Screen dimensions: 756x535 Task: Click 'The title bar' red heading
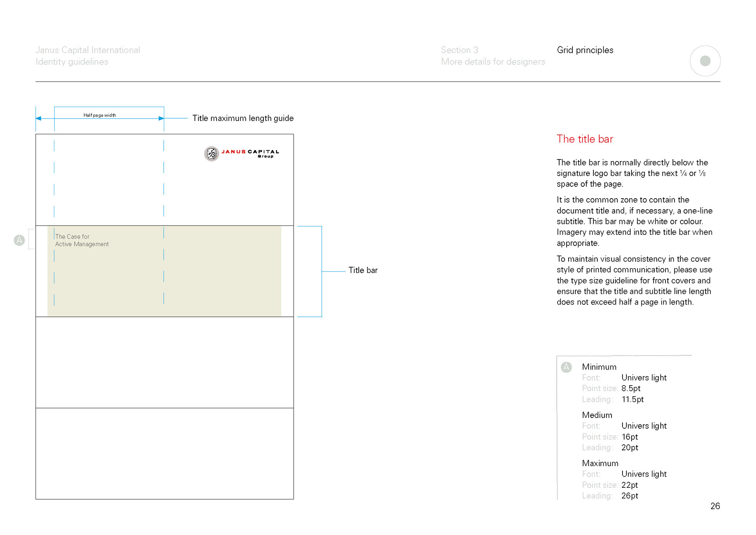pos(584,139)
